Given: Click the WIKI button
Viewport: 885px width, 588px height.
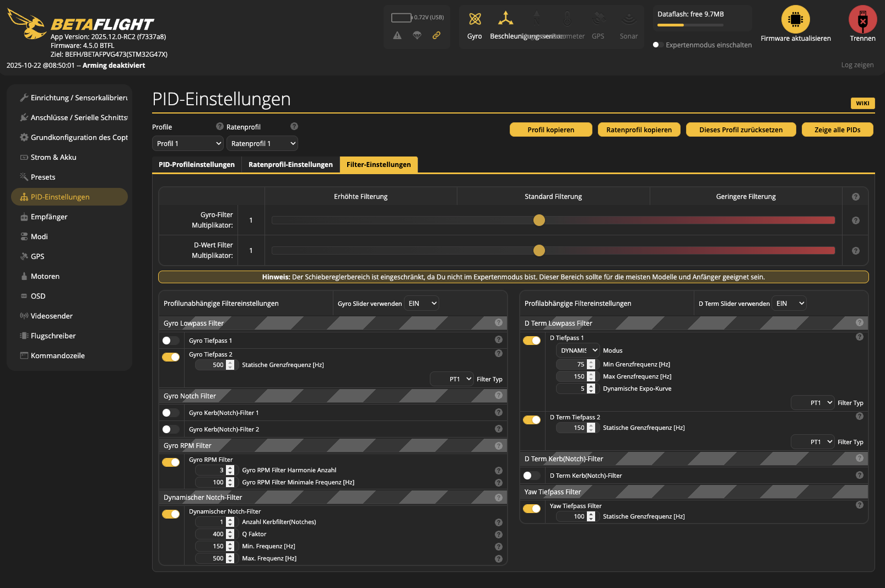Looking at the screenshot, I should [862, 103].
